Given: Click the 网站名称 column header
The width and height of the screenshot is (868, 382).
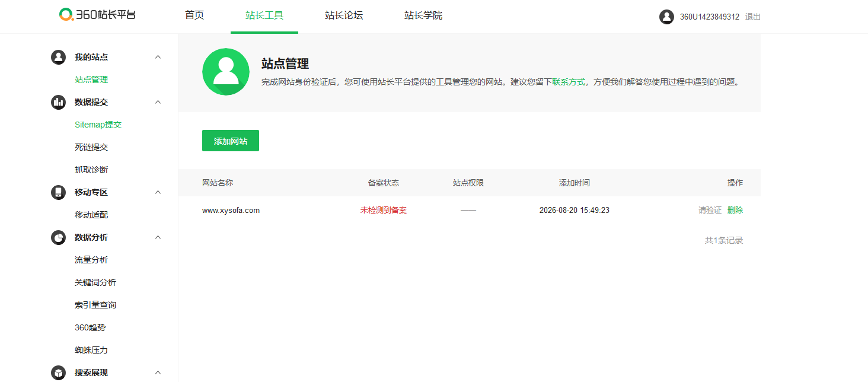Looking at the screenshot, I should pos(218,183).
